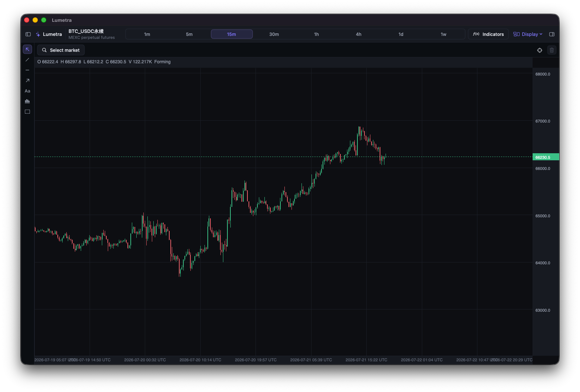Switch to the 1d timeframe

pos(401,34)
